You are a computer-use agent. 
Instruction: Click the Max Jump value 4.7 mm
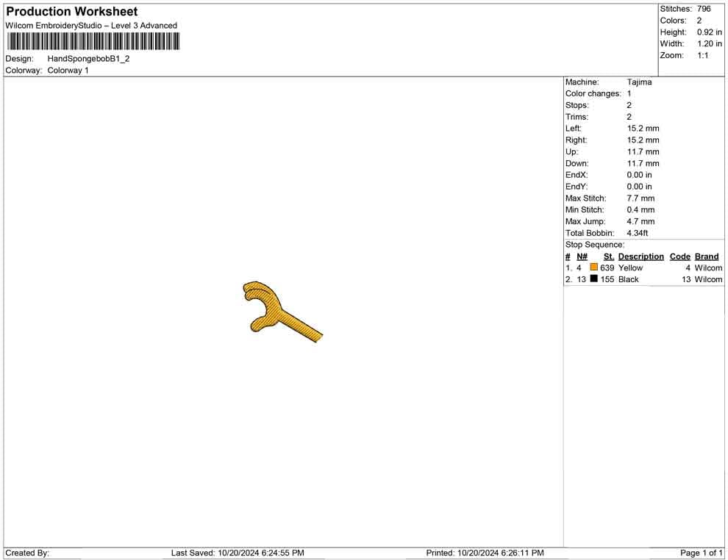tap(640, 221)
